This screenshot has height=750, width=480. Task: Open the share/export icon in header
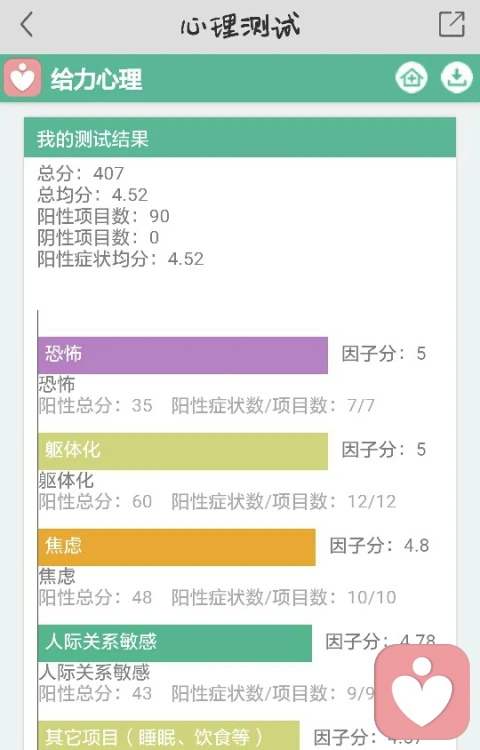(452, 24)
